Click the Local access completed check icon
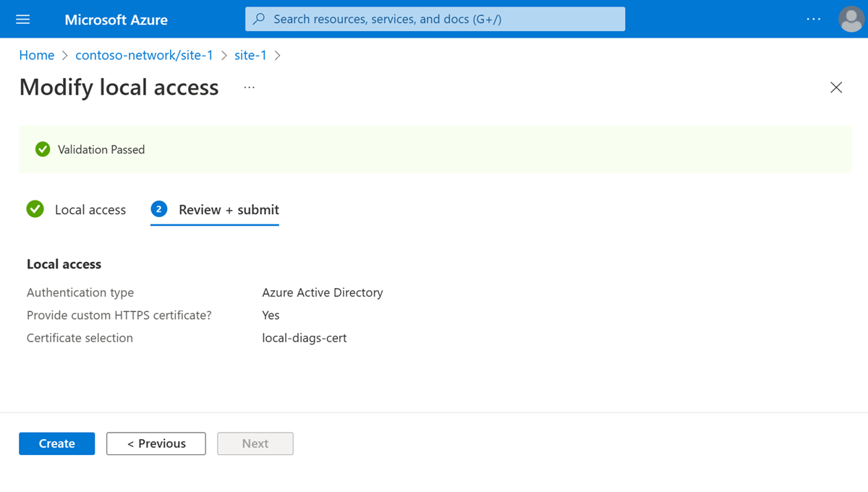The height and width of the screenshot is (492, 868). click(x=35, y=209)
